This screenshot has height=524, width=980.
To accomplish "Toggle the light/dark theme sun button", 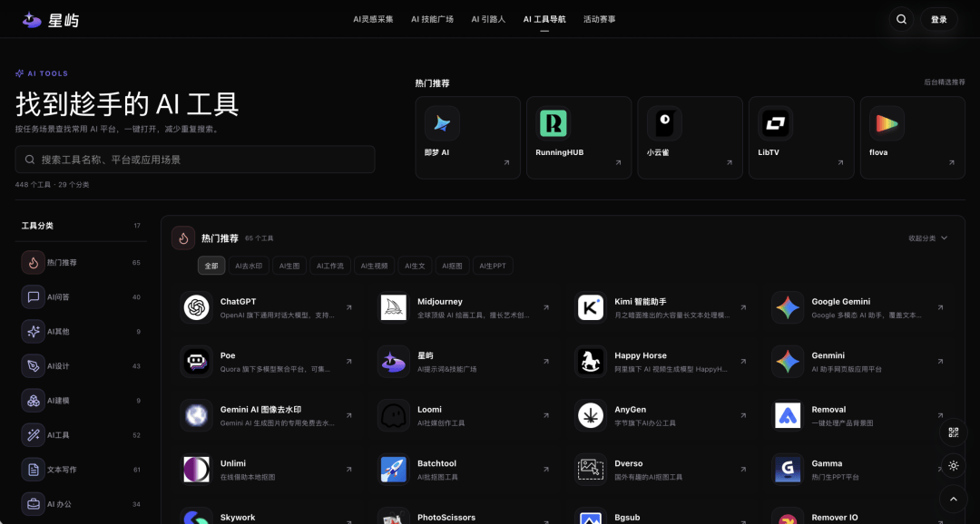I will pos(953,466).
